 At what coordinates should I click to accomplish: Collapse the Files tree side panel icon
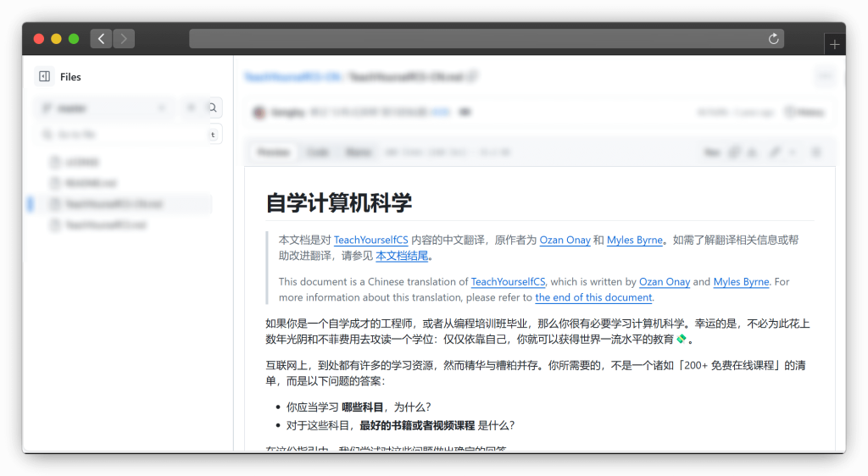pyautogui.click(x=45, y=76)
